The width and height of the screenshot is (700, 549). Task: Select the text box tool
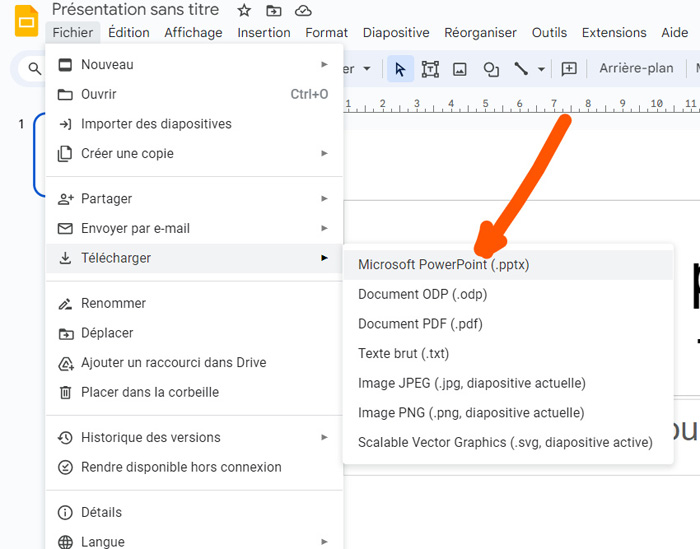pos(430,69)
